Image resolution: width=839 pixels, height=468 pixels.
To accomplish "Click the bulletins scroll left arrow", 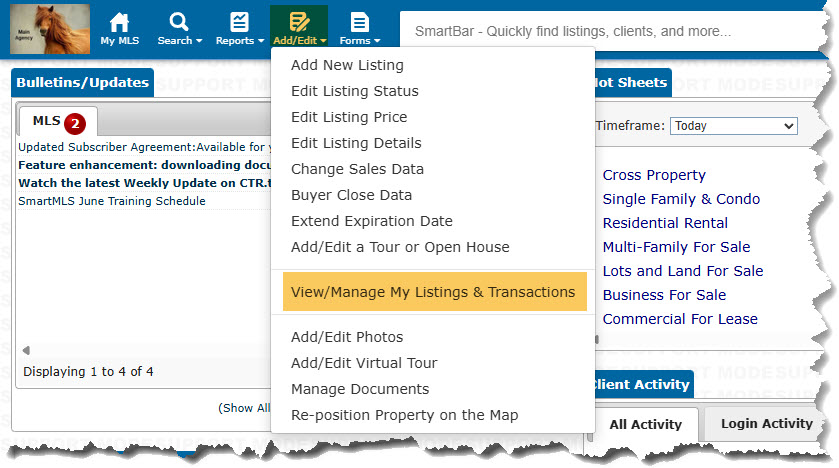I will pyautogui.click(x=26, y=350).
